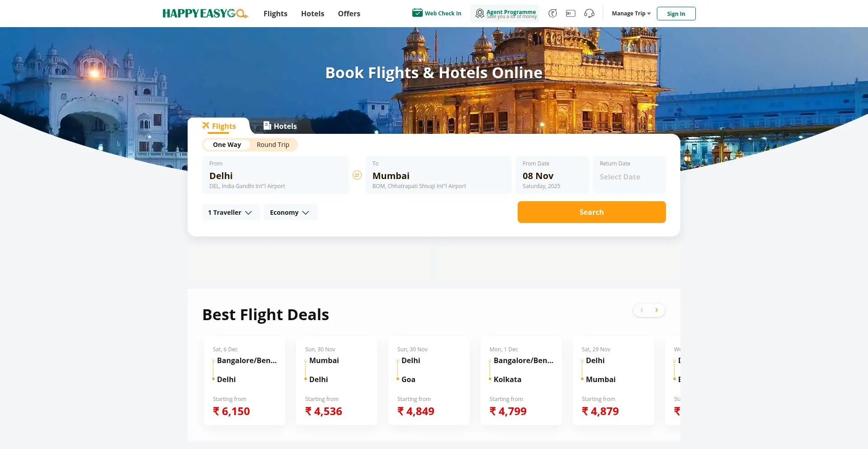Open the Economy class dropdown

(x=290, y=213)
